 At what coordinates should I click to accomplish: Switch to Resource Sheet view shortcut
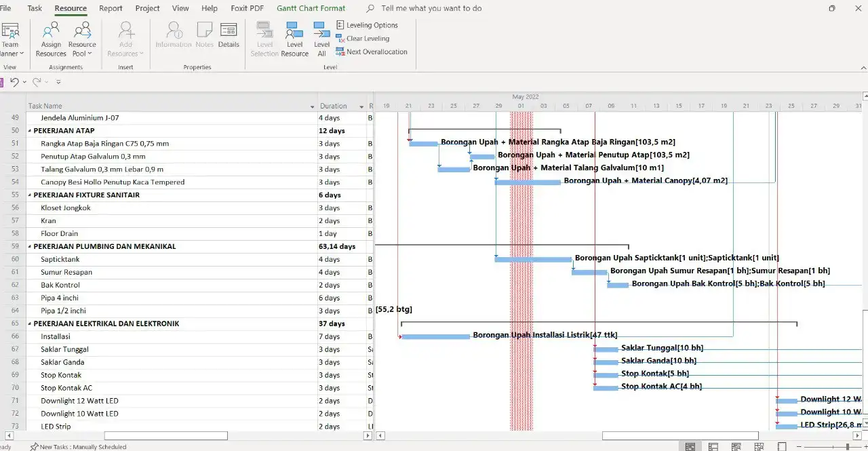tap(761, 446)
